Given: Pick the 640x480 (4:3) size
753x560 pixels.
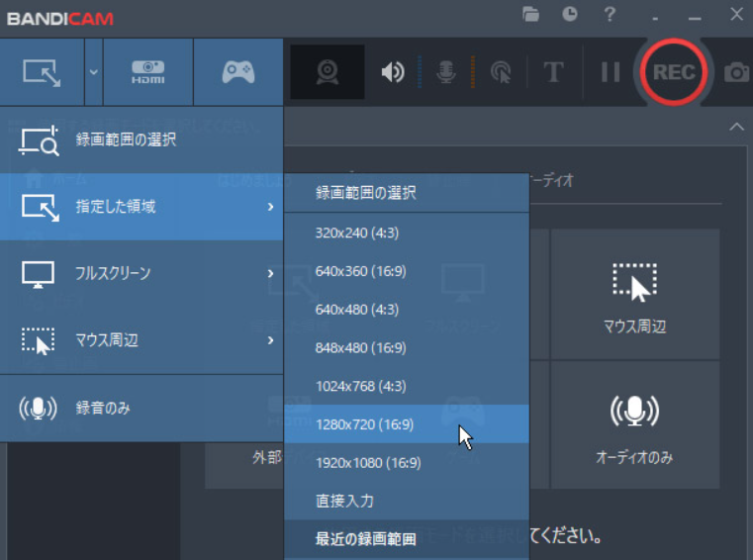Looking at the screenshot, I should click(x=407, y=310).
